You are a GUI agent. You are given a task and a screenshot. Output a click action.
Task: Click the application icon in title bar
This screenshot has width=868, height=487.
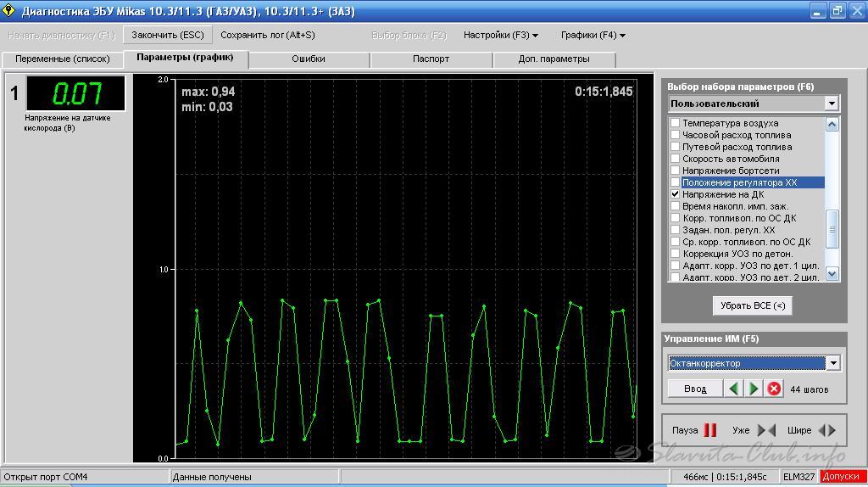click(8, 10)
